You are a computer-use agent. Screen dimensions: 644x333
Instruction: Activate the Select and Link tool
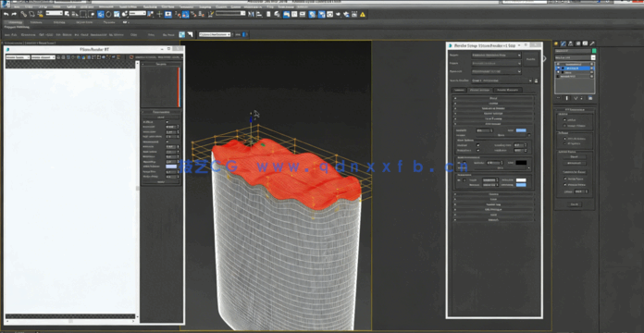(23, 14)
